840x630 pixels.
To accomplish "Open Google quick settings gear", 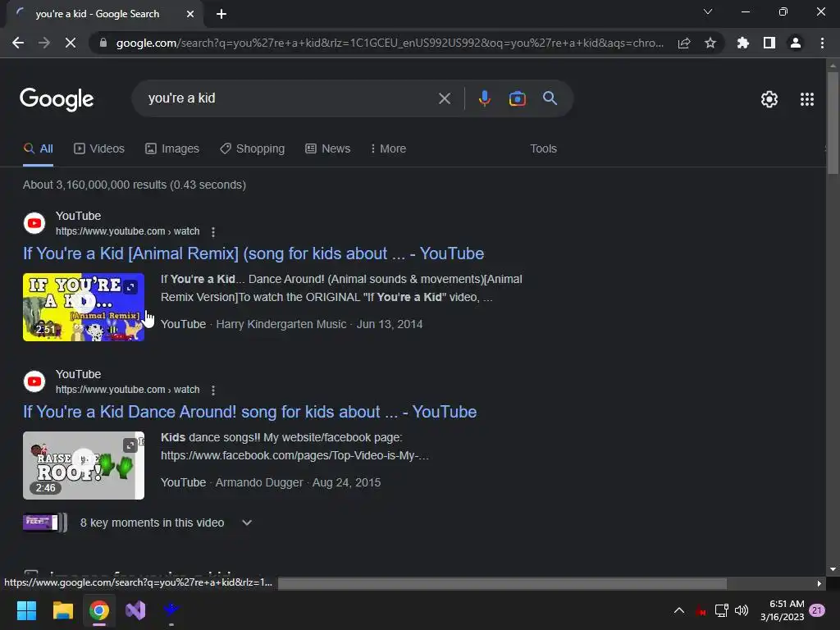I will tap(769, 99).
